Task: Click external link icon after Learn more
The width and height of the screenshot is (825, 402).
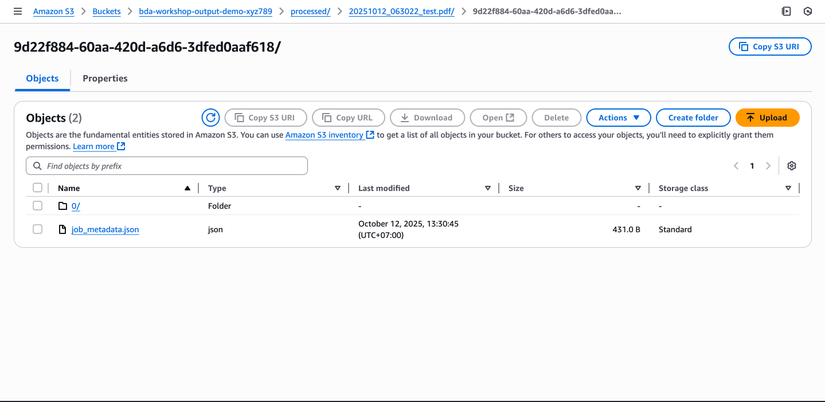Action: (122, 146)
